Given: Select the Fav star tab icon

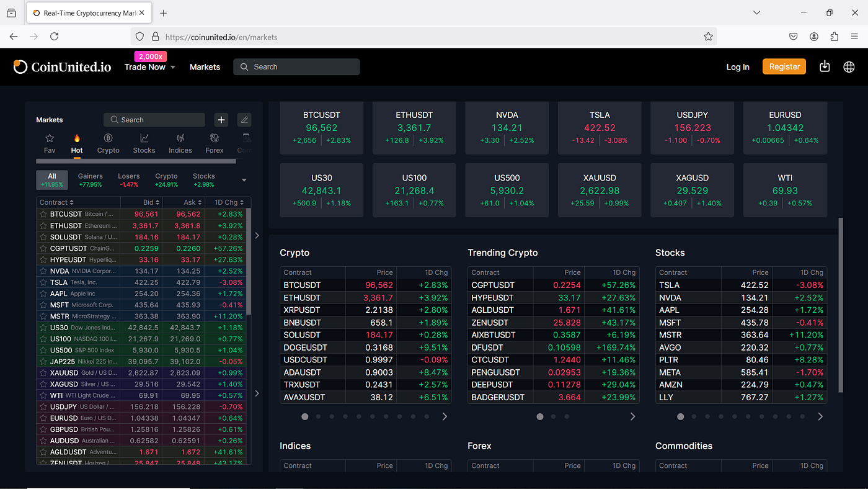Looking at the screenshot, I should [x=49, y=139].
